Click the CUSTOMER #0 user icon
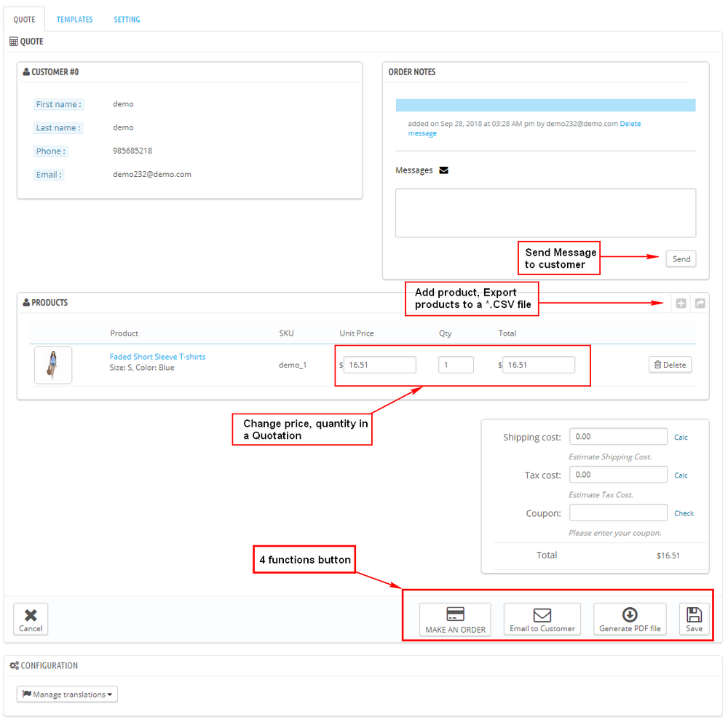 coord(26,72)
